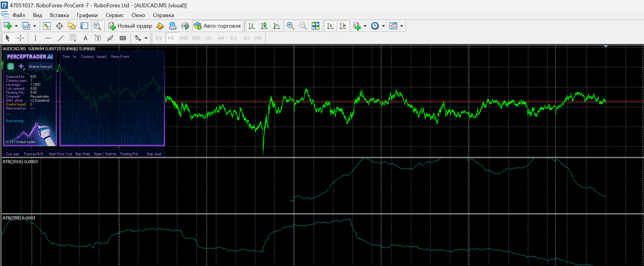Select the M30 timeframe button
The image size is (644, 266).
click(196, 38)
